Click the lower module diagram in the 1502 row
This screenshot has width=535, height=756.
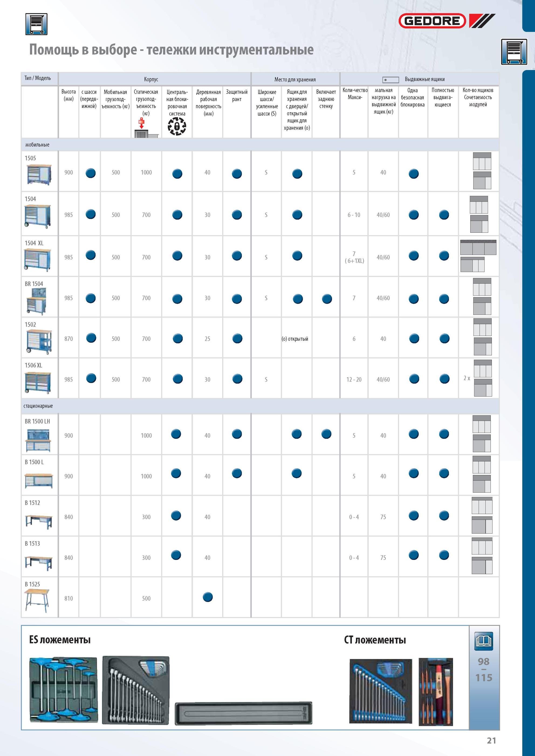tap(483, 346)
